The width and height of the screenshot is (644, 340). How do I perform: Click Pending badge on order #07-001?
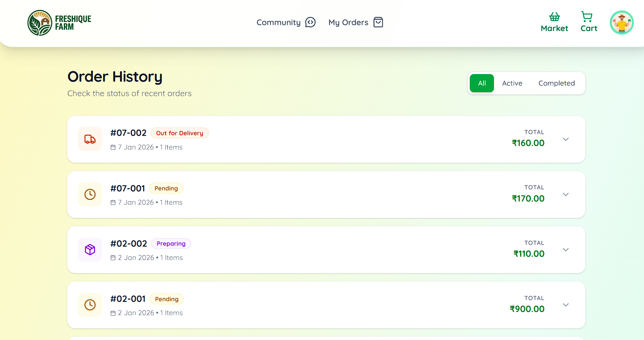tap(166, 188)
